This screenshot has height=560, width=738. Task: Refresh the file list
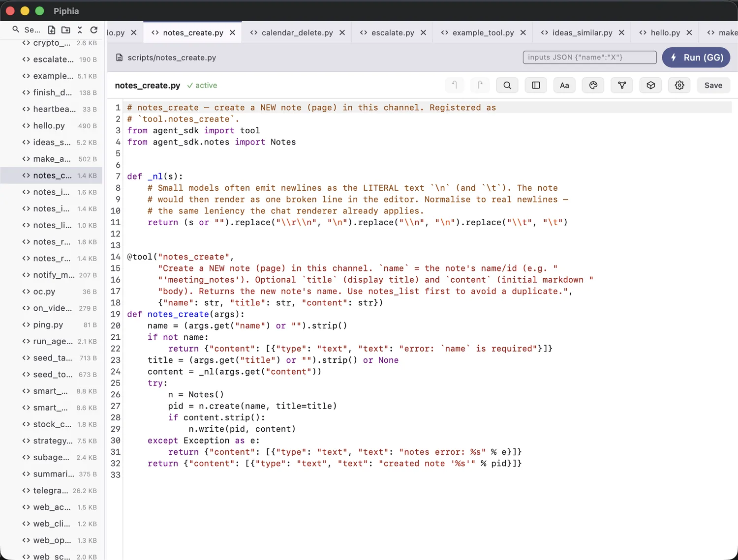click(94, 29)
